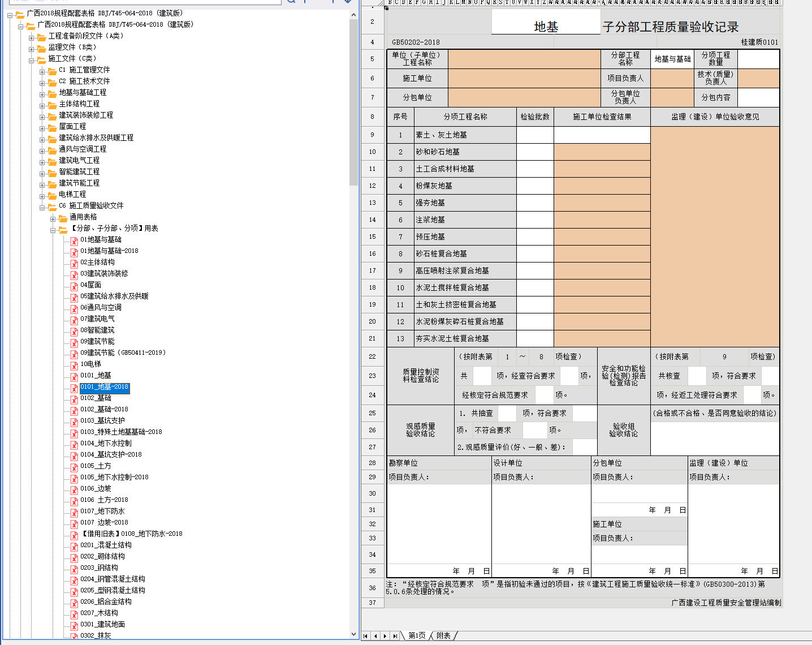Screen dimensions: 812x645
Task: Click the file icon beside 02主体结构
Action: point(74,263)
